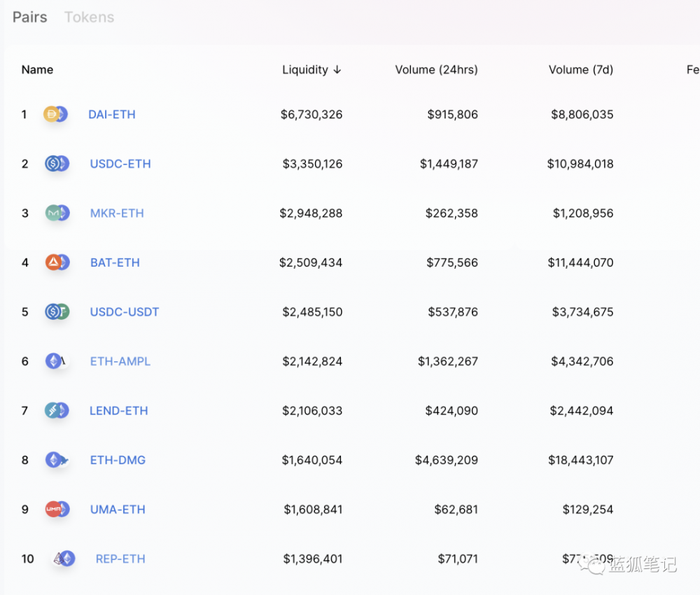The image size is (700, 595).
Task: Click the MKR-ETH token pair icon
Action: (x=57, y=213)
